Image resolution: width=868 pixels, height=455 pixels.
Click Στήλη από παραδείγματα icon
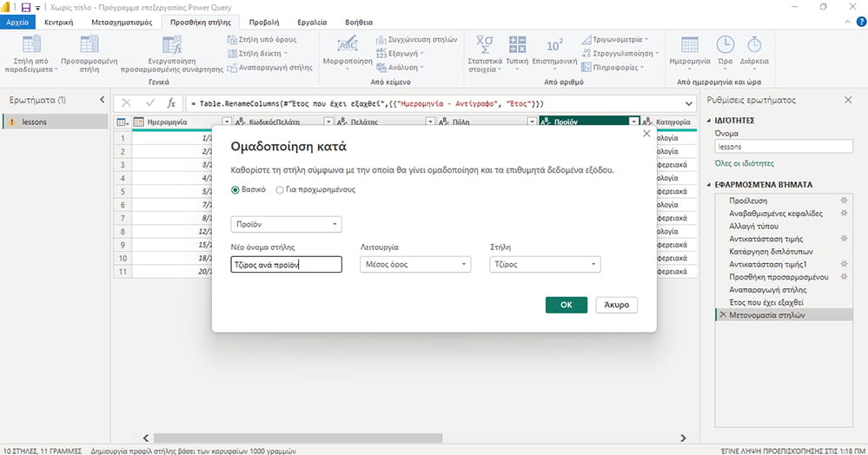pyautogui.click(x=31, y=44)
